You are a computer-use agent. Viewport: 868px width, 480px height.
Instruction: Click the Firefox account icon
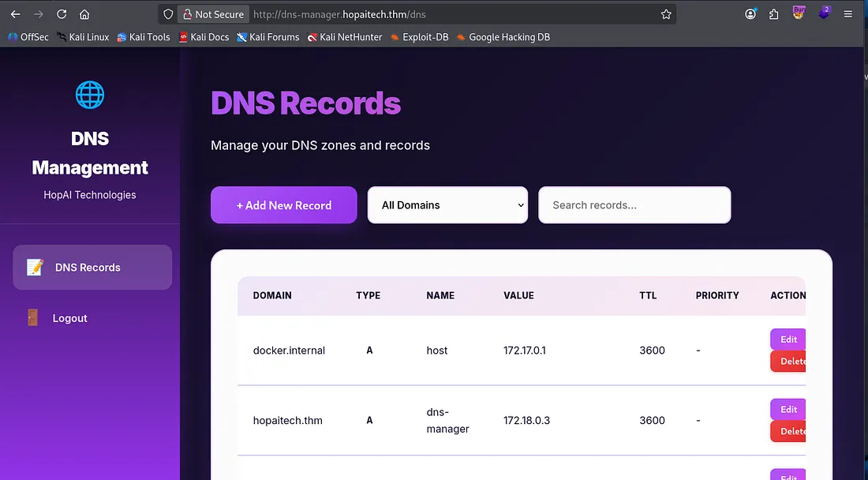pyautogui.click(x=750, y=14)
